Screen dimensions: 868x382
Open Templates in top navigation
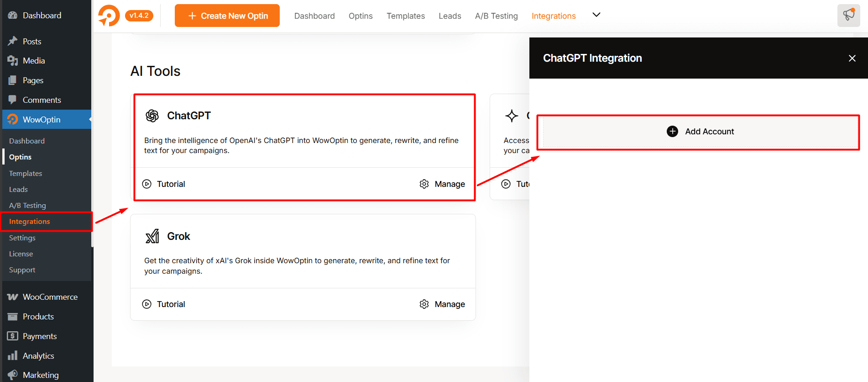[406, 16]
